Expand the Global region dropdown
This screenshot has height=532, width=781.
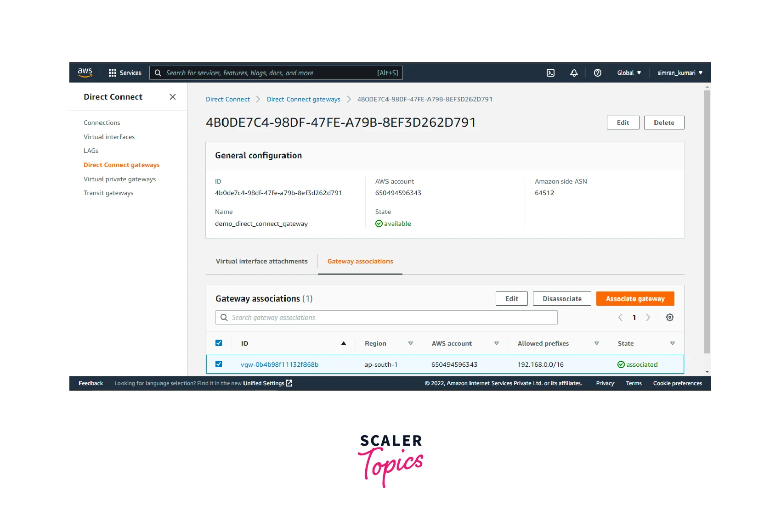point(628,73)
